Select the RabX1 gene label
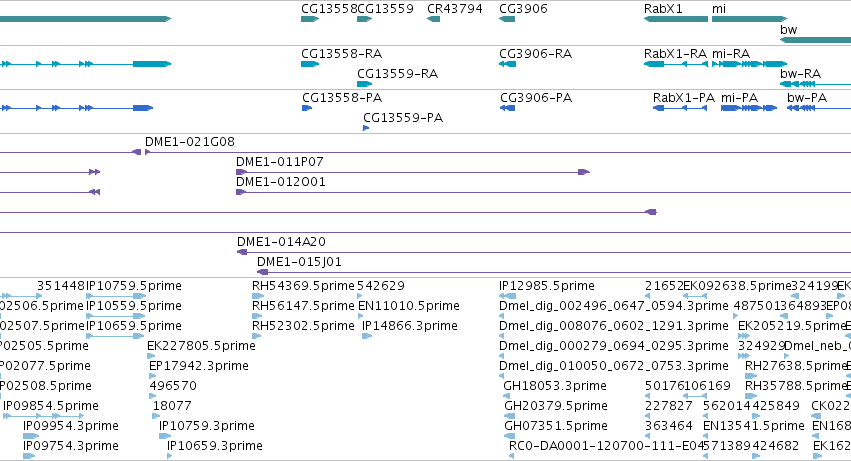 click(663, 9)
